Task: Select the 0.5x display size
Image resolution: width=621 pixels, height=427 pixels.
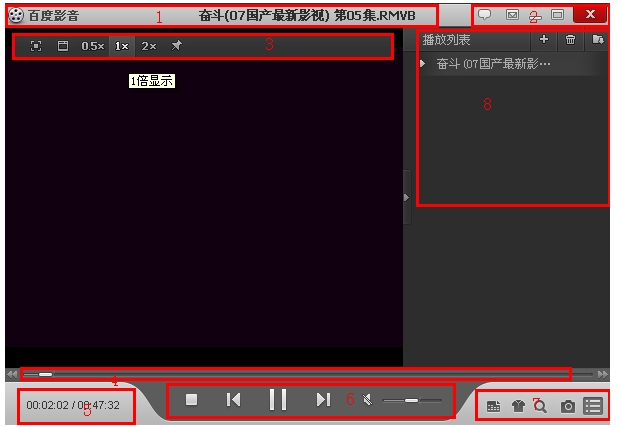Action: pos(93,46)
